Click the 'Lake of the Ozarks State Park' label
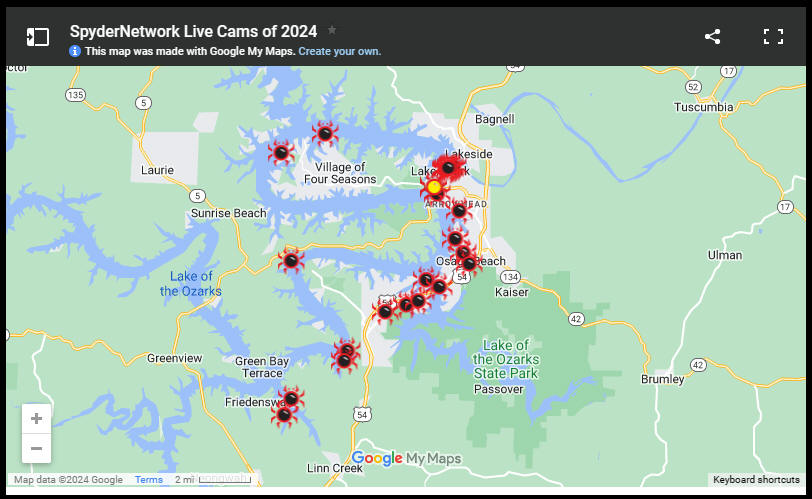812x499 pixels. click(505, 359)
